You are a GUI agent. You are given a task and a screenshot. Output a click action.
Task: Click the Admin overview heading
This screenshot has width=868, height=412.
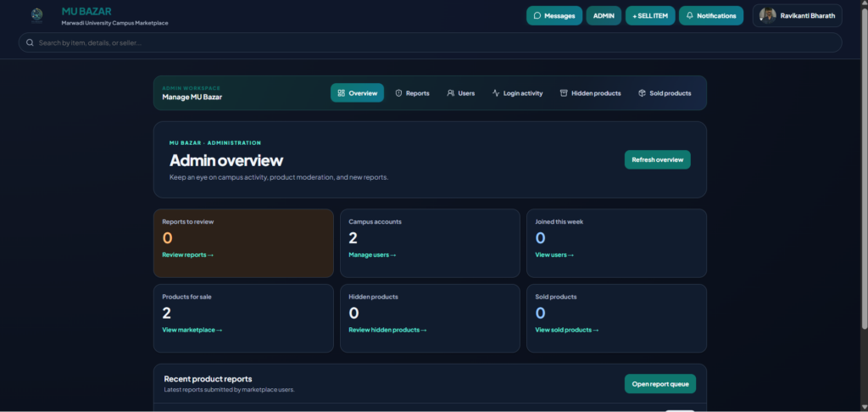pyautogui.click(x=225, y=160)
